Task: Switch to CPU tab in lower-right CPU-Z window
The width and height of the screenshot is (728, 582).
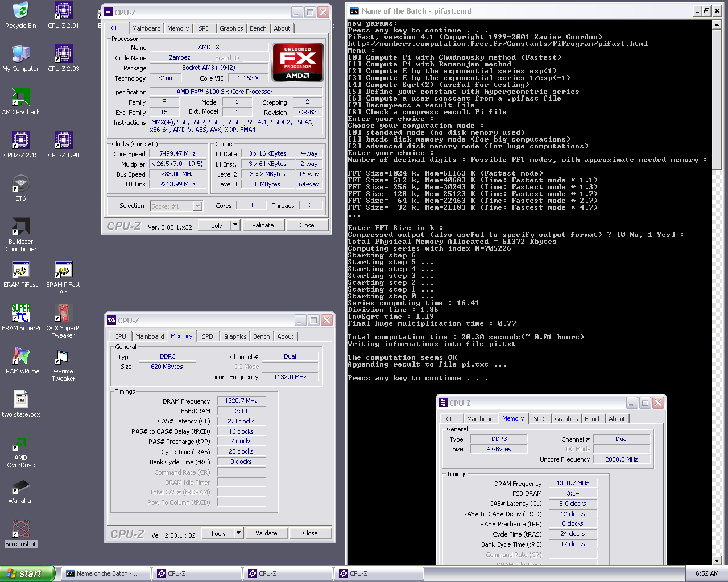Action: click(x=452, y=419)
